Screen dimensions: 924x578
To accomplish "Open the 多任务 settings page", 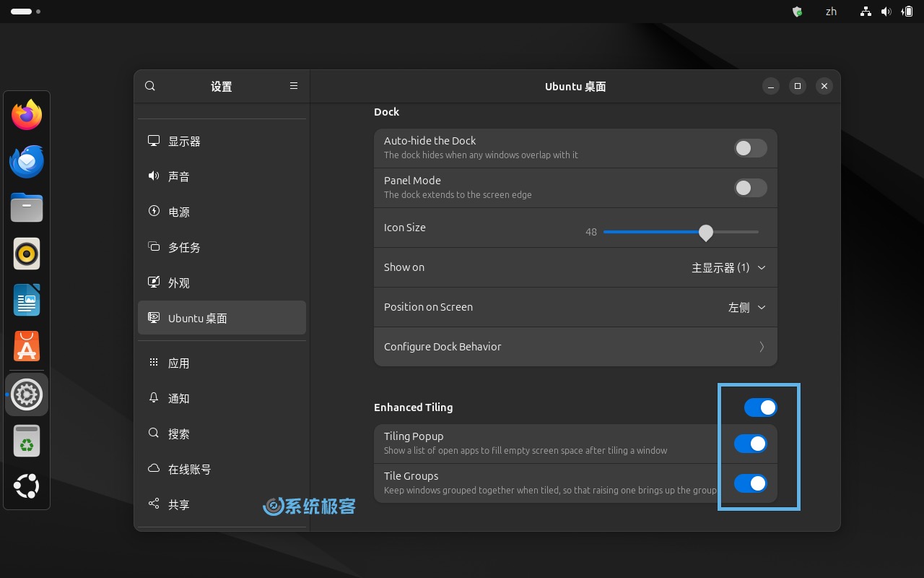I will pos(222,247).
